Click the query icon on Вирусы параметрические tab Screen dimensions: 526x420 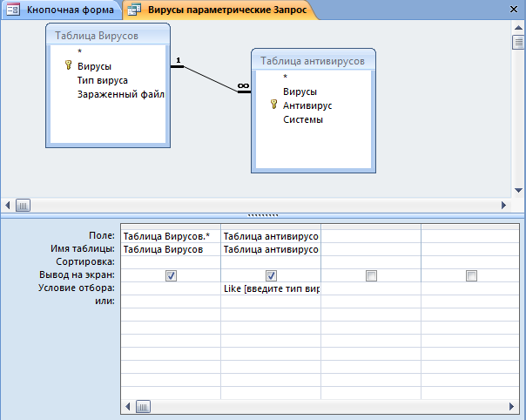click(x=134, y=10)
